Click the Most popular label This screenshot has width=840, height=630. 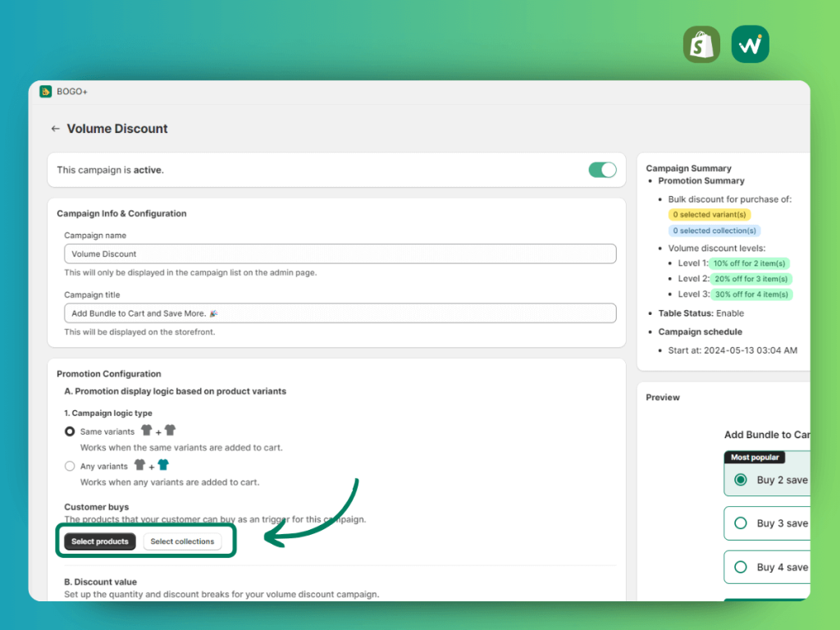click(755, 458)
